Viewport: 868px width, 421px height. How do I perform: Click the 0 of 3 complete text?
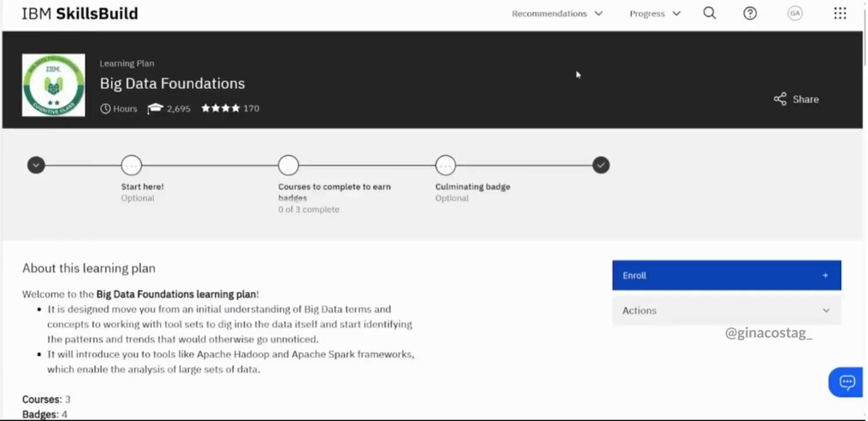click(309, 209)
